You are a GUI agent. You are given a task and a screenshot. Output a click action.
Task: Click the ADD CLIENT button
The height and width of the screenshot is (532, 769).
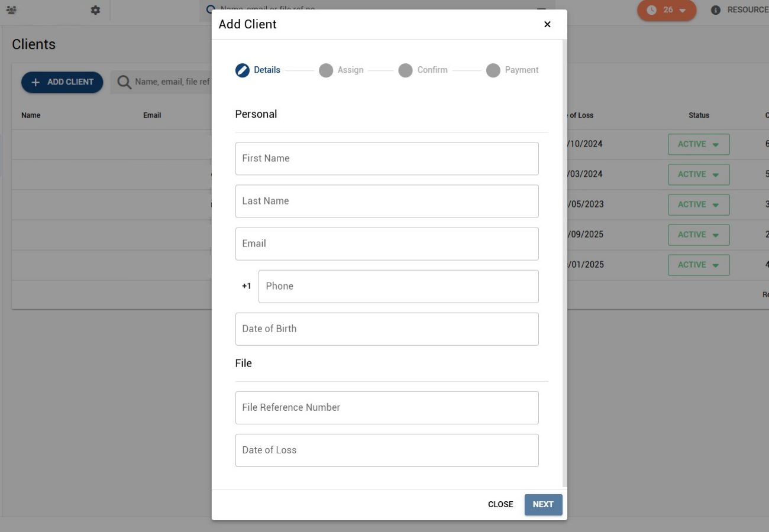[x=62, y=82]
